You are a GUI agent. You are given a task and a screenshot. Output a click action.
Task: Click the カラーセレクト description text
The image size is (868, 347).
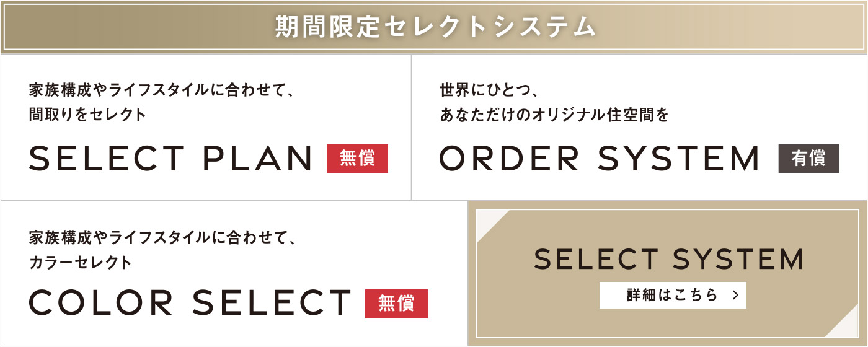[81, 262]
